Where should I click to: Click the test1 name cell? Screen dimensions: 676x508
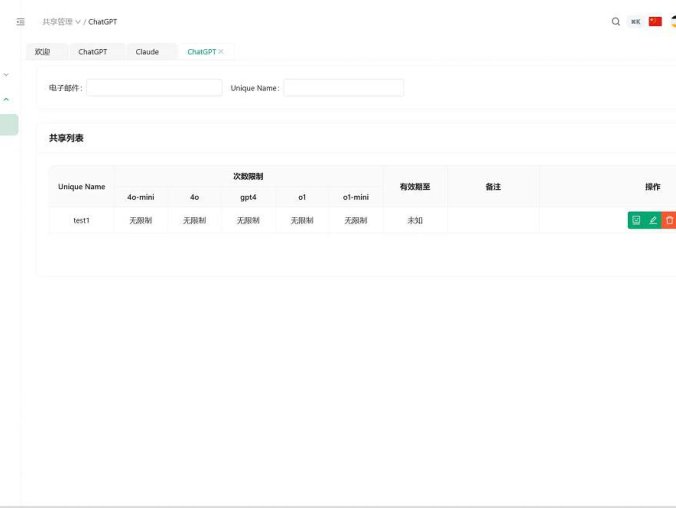click(x=81, y=220)
